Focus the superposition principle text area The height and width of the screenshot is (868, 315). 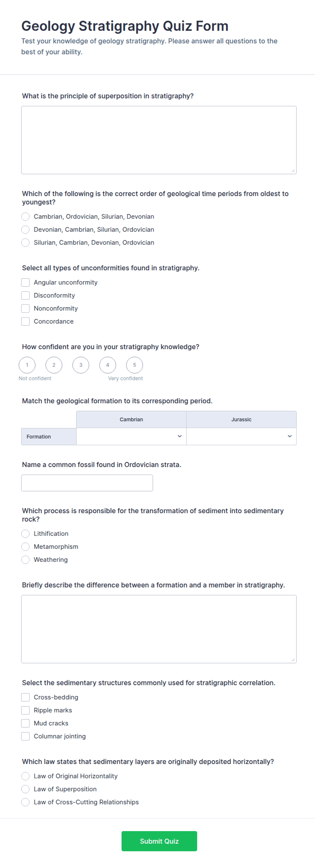pyautogui.click(x=159, y=140)
